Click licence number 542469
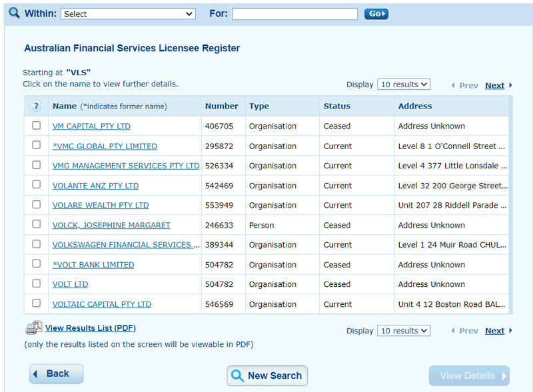The height and width of the screenshot is (392, 533). point(219,186)
